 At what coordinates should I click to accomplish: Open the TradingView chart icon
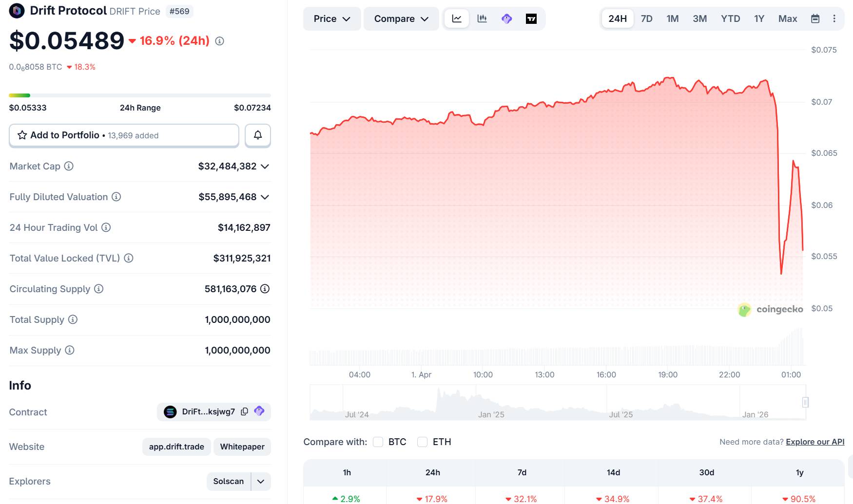[532, 19]
